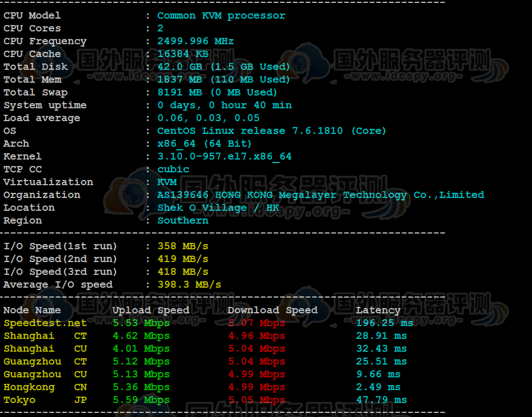Click the 'Latency' column header
This screenshot has height=417, width=532.
click(x=378, y=310)
